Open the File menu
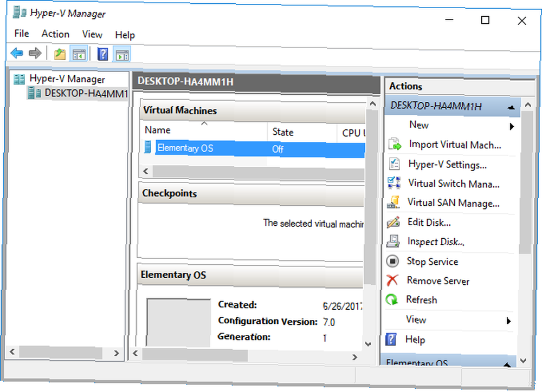542x392 pixels. pos(22,34)
